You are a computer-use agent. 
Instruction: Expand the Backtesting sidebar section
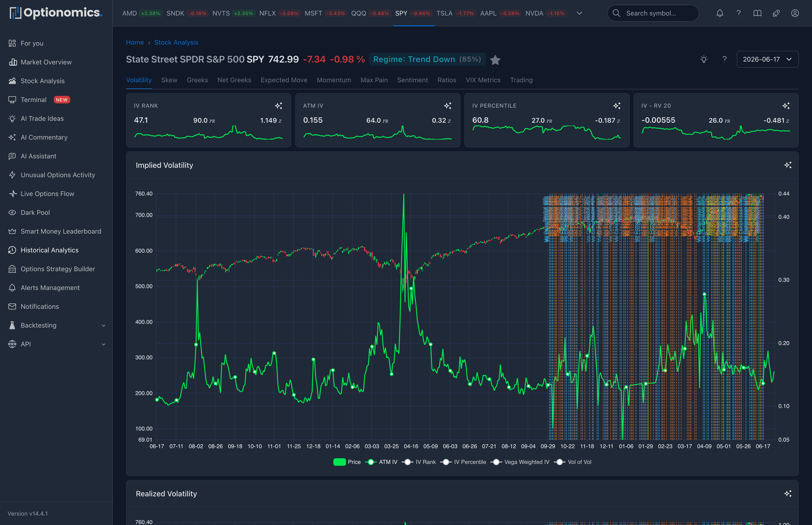[56, 325]
